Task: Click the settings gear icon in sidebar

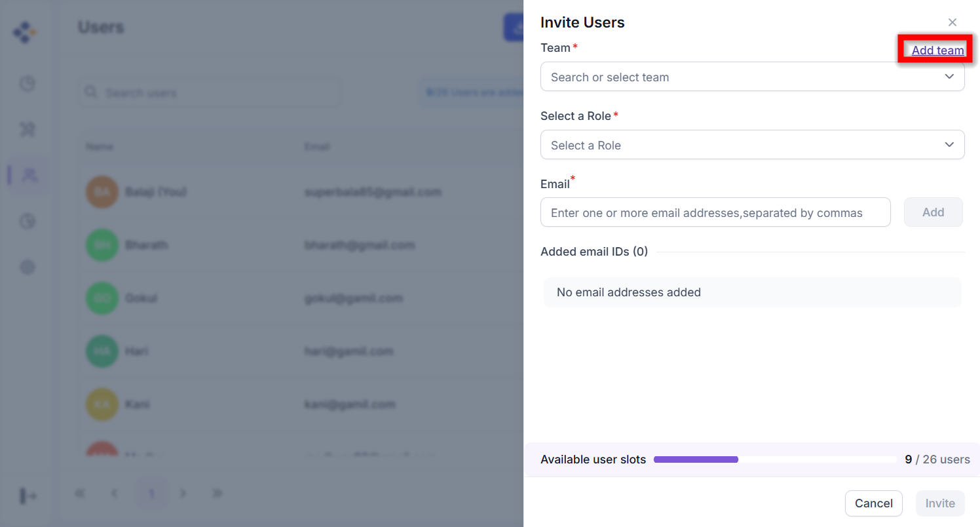Action: (28, 267)
